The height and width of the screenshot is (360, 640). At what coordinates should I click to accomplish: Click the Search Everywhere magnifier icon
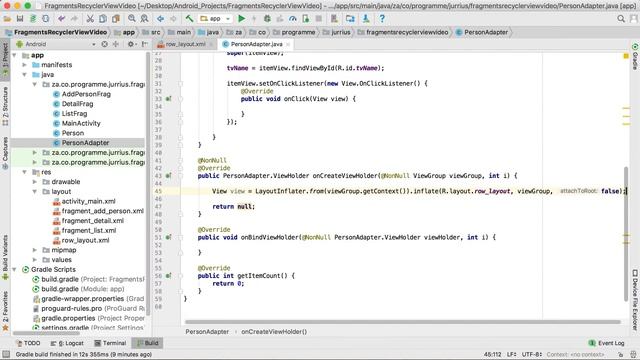pyautogui.click(x=621, y=19)
